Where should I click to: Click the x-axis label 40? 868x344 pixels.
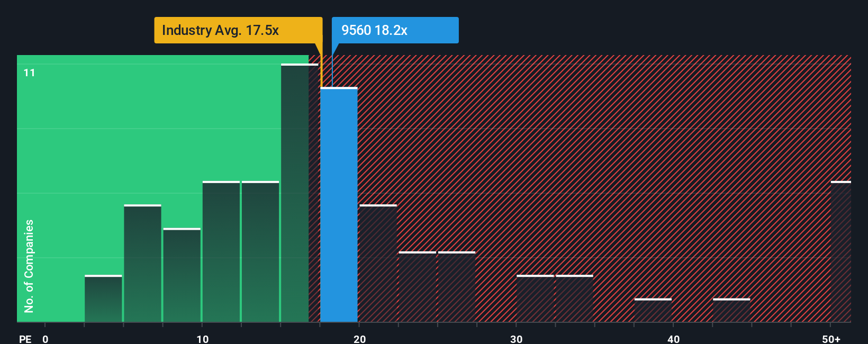[x=673, y=339]
